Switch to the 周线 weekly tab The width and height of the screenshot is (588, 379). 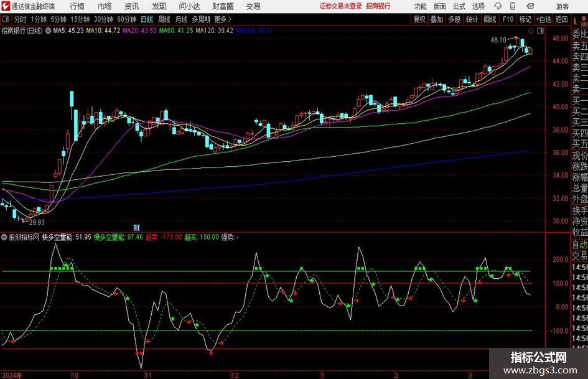[164, 19]
